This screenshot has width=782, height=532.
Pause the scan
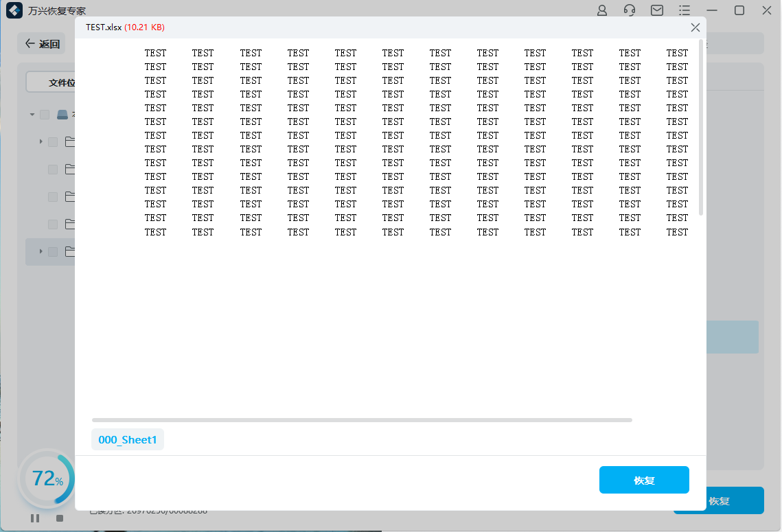click(x=35, y=518)
